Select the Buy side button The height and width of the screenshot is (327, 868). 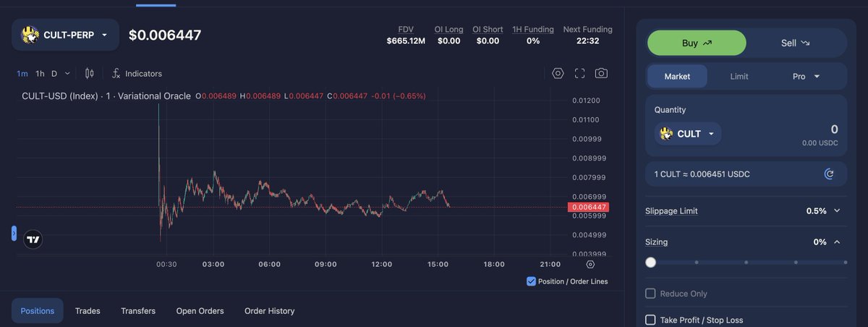tap(697, 43)
